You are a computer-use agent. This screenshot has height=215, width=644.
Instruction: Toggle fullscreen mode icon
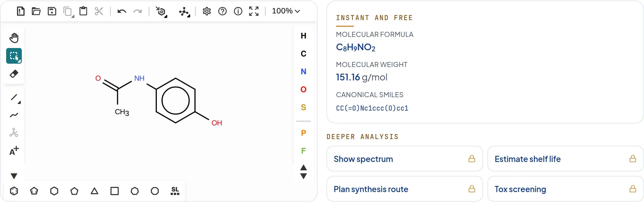[254, 11]
